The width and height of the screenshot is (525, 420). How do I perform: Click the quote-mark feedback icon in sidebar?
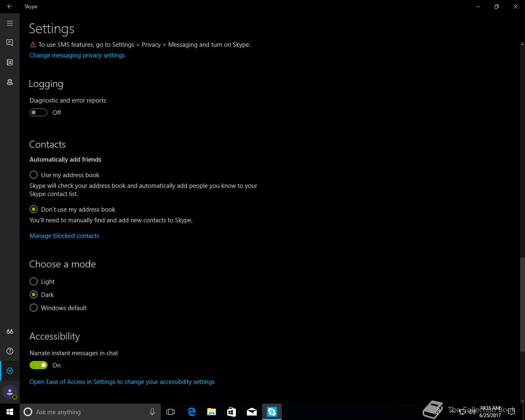(10, 331)
